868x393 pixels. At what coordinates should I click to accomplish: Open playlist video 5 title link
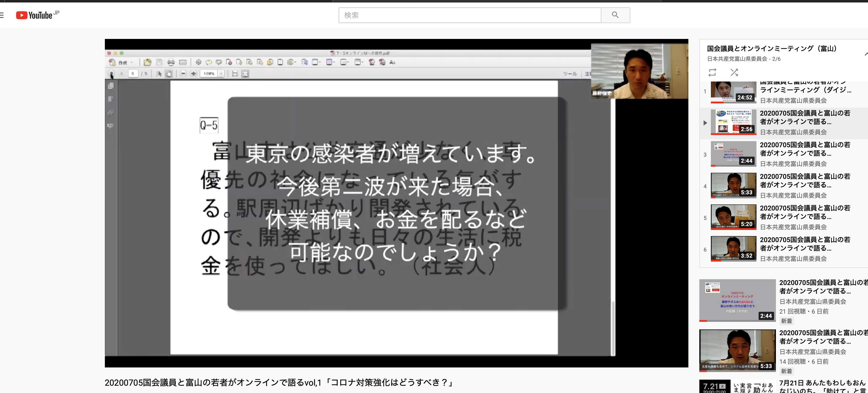[x=805, y=212]
